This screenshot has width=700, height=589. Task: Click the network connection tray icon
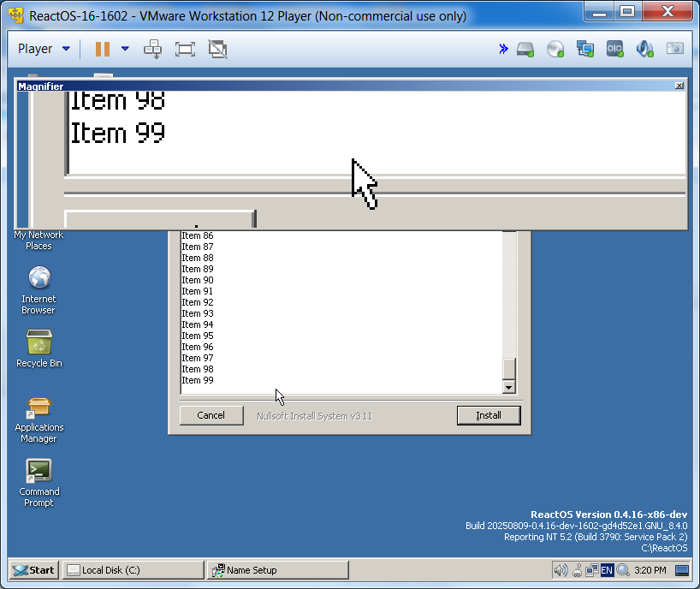[592, 570]
